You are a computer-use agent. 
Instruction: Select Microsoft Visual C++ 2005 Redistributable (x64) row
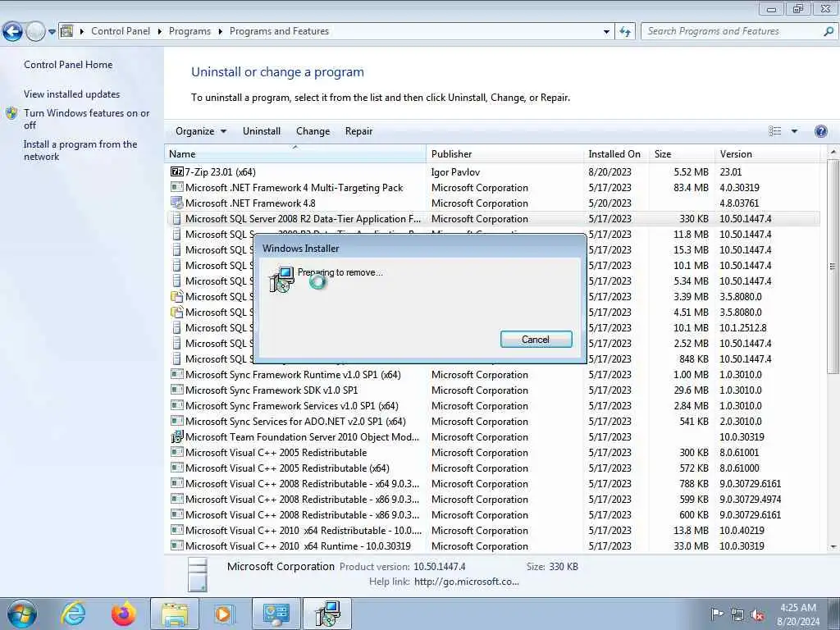click(x=493, y=468)
